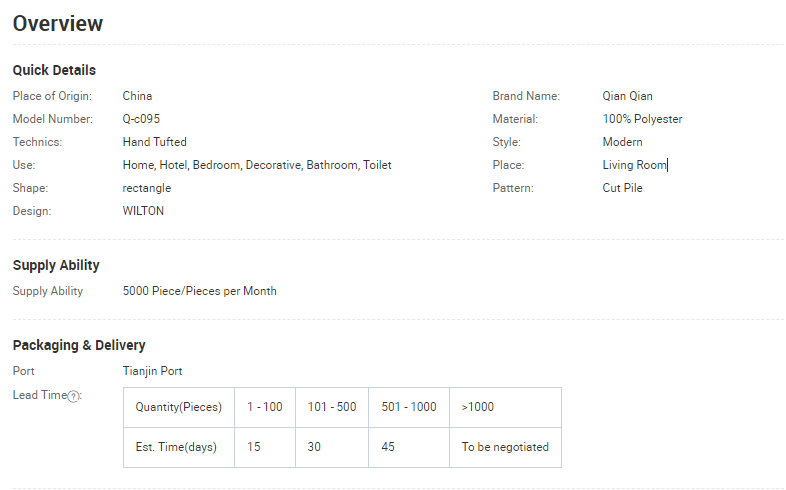Screen dimensions: 786x490
Task: Click the WILTON design value
Action: pos(143,211)
